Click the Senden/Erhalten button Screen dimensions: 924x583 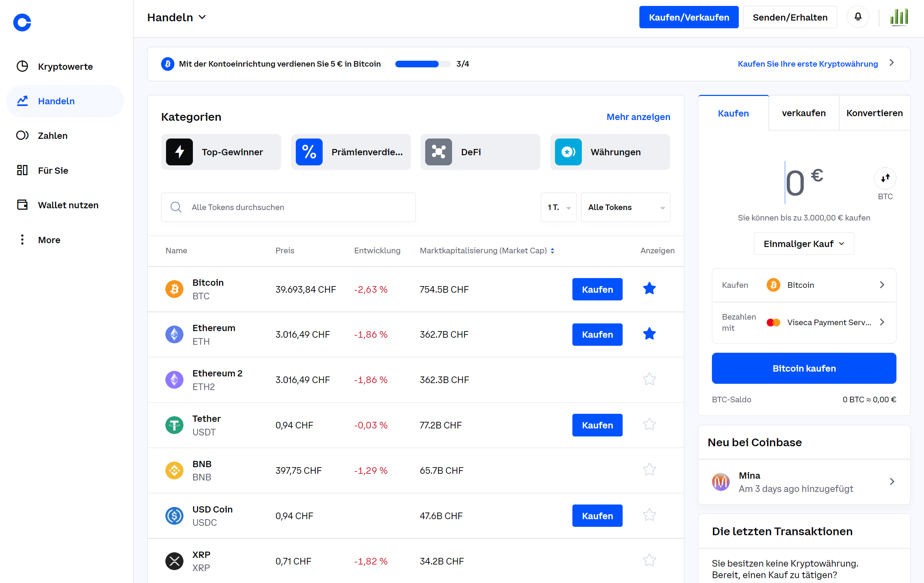point(790,17)
